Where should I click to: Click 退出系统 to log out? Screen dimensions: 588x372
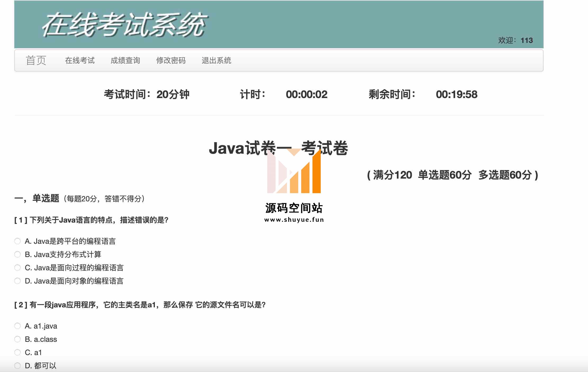tap(216, 60)
